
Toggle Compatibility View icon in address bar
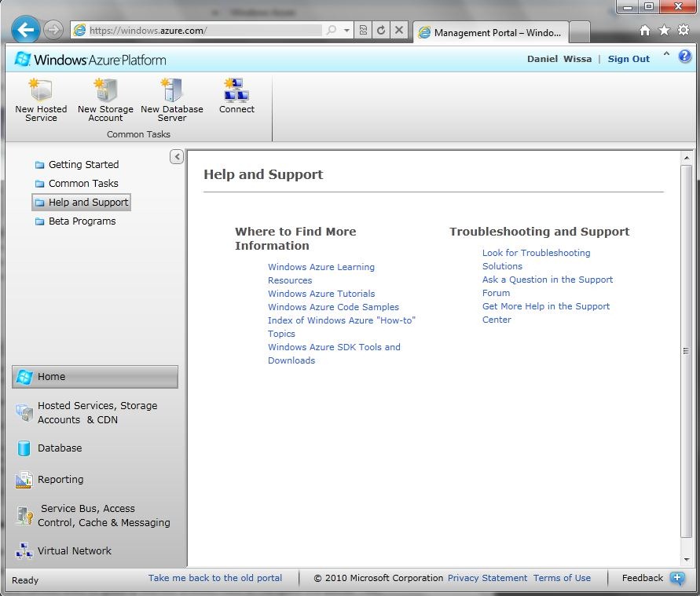(x=364, y=30)
